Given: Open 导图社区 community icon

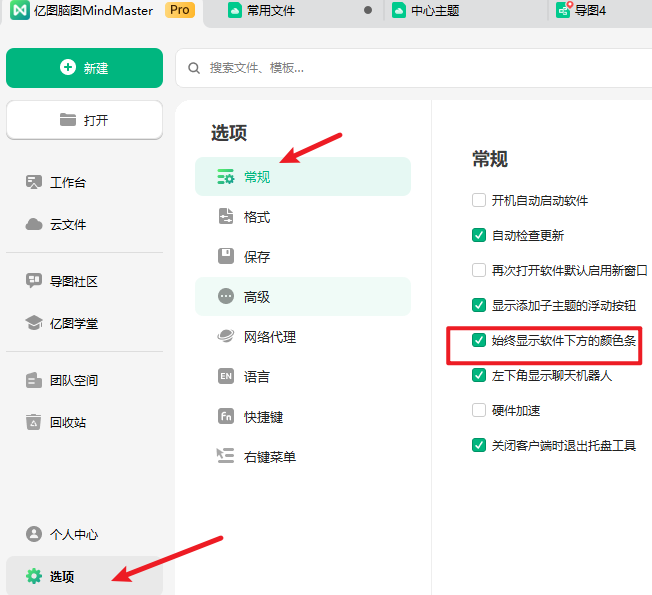Looking at the screenshot, I should pyautogui.click(x=34, y=281).
